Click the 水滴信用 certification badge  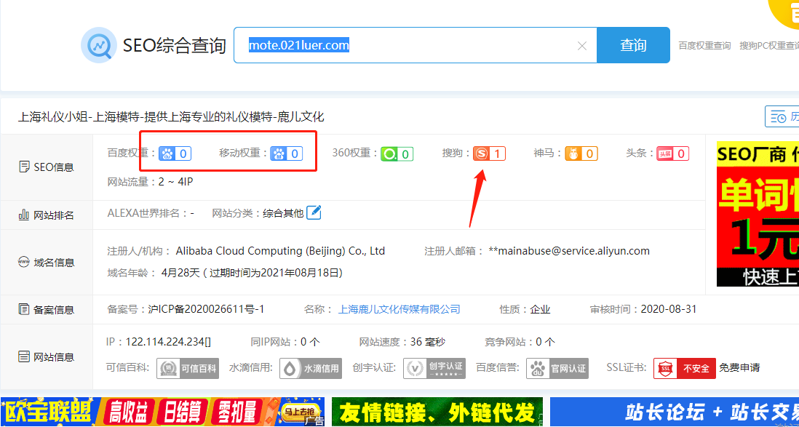pyautogui.click(x=310, y=368)
